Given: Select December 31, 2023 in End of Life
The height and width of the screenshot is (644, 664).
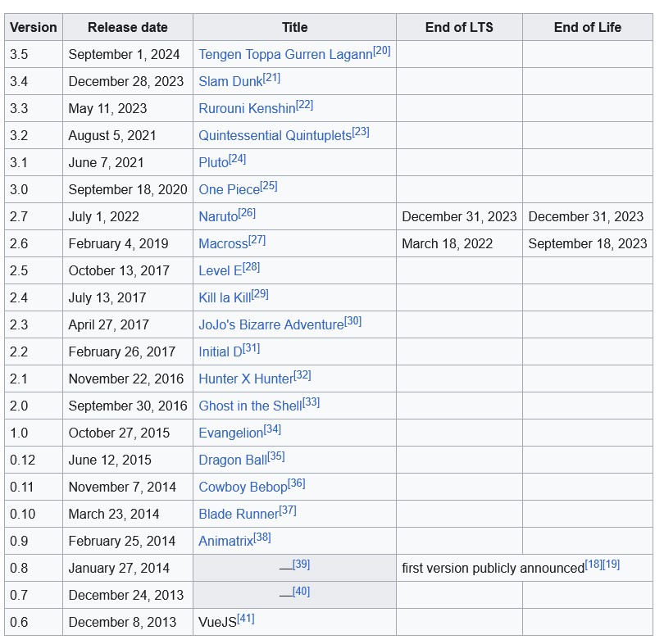Looking at the screenshot, I should coord(586,217).
